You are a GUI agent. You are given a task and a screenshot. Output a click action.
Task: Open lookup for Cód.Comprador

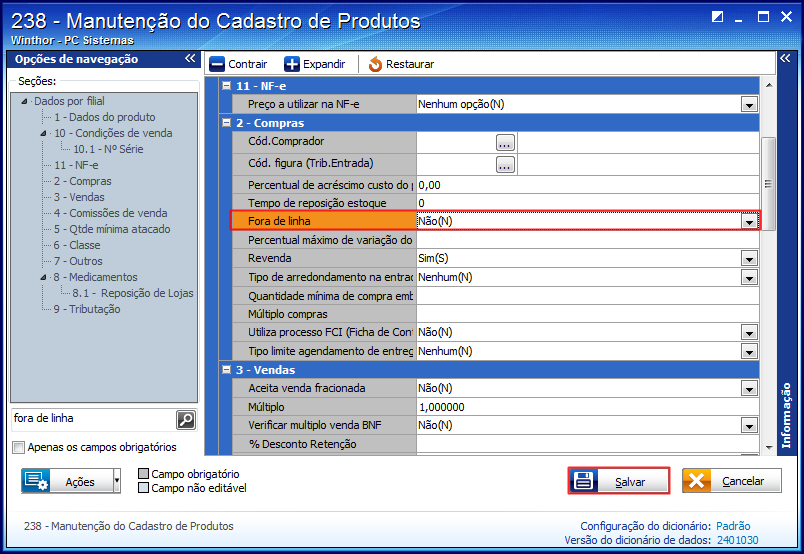pyautogui.click(x=505, y=143)
